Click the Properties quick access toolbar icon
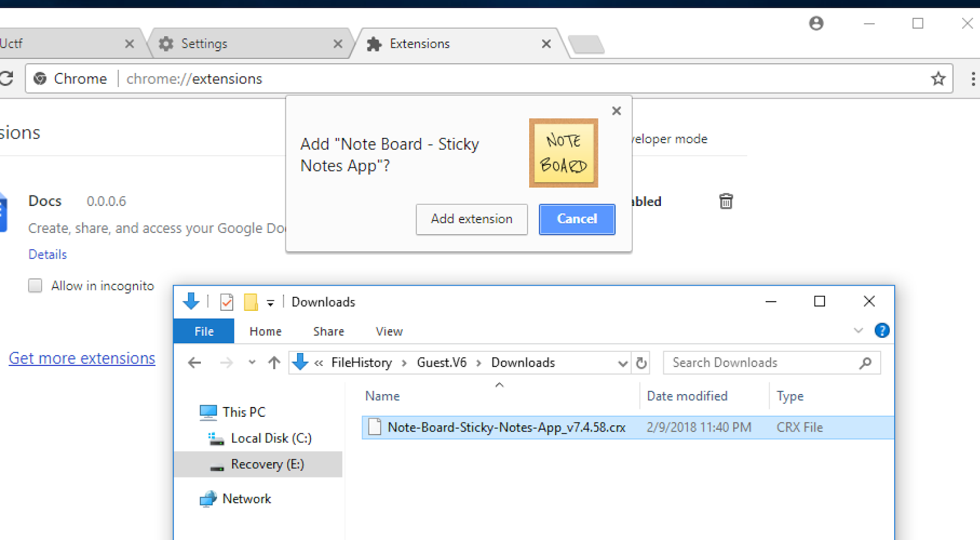The width and height of the screenshot is (980, 540). click(227, 302)
